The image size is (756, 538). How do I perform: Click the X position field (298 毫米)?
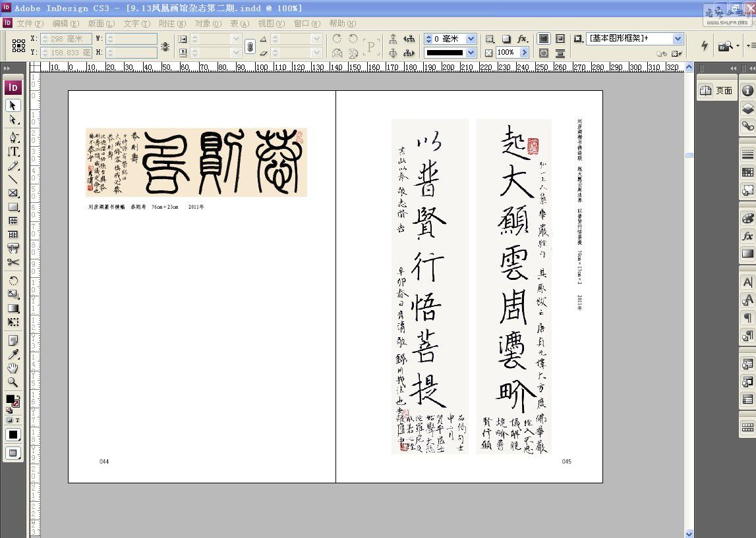(67, 39)
